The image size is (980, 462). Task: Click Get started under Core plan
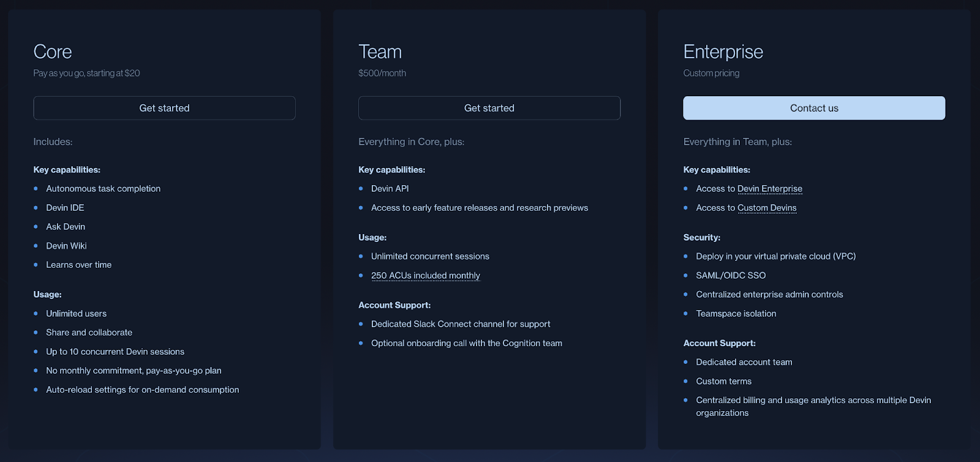click(x=164, y=108)
